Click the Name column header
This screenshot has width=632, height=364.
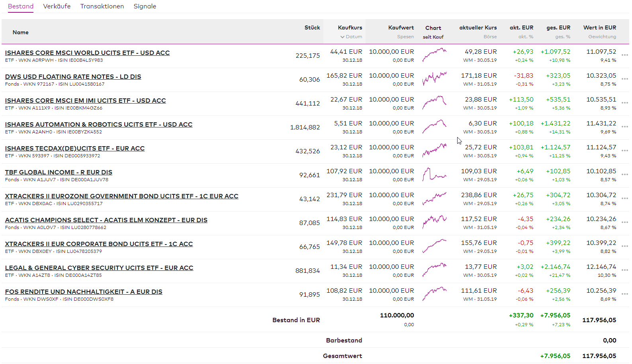click(x=21, y=33)
